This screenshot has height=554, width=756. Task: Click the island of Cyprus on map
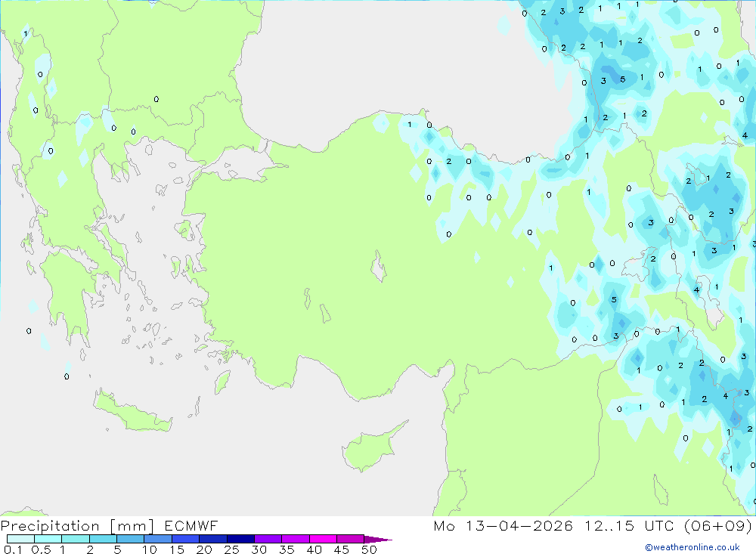point(370,448)
